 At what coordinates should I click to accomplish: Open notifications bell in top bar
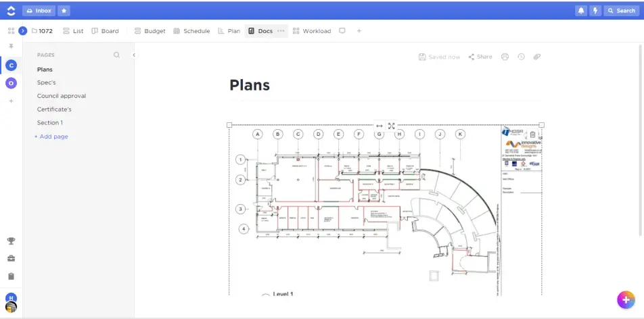point(581,11)
